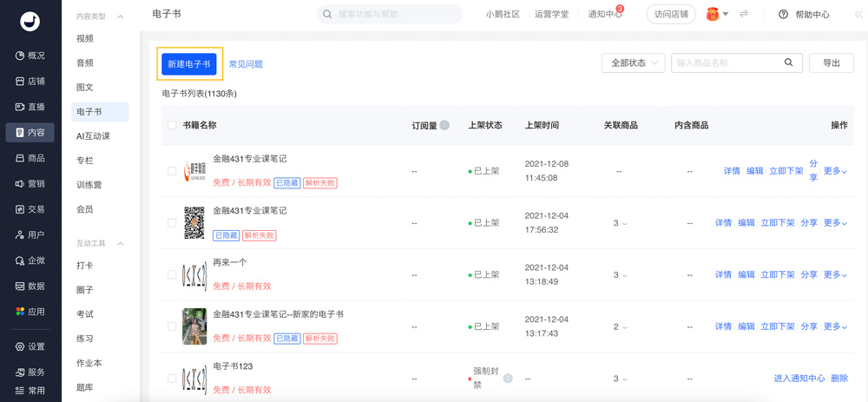Select checkbox for 电子书123 row
The width and height of the screenshot is (868, 402).
tap(172, 379)
